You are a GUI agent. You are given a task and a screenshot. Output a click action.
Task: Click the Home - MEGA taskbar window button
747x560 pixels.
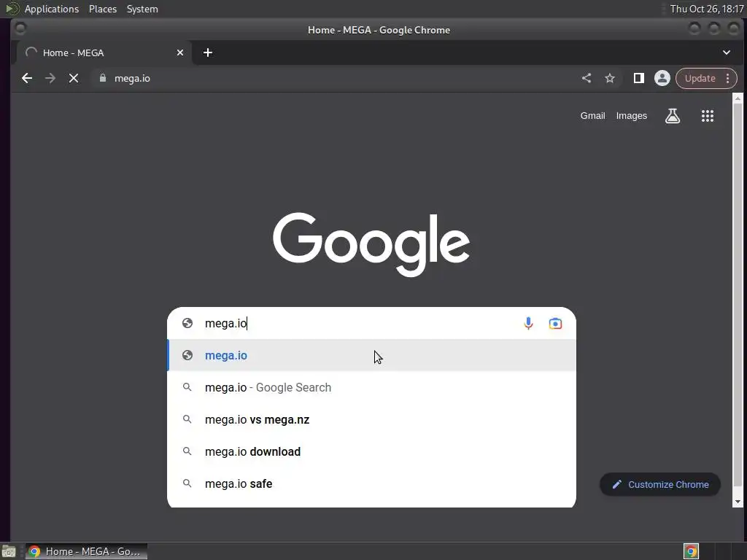click(x=86, y=551)
